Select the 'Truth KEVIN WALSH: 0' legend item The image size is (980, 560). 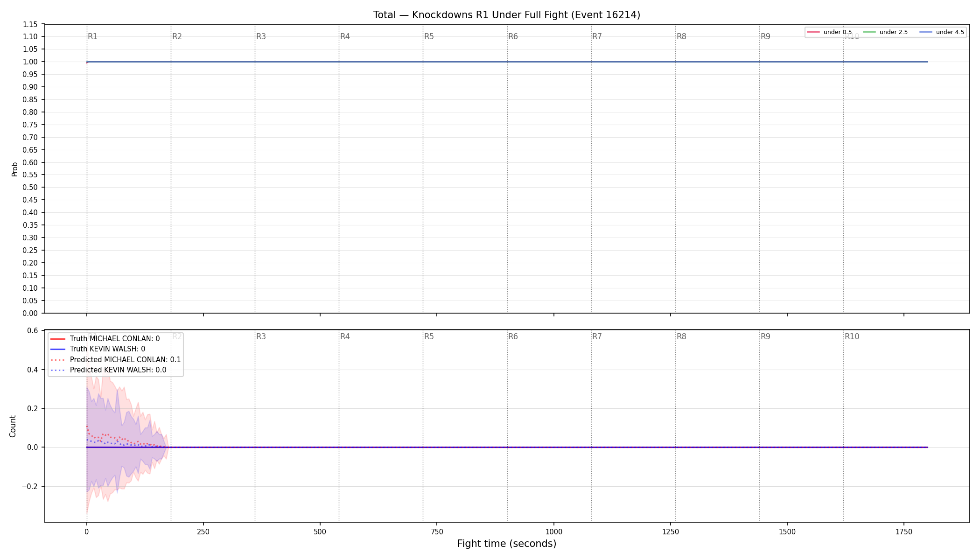(x=98, y=349)
